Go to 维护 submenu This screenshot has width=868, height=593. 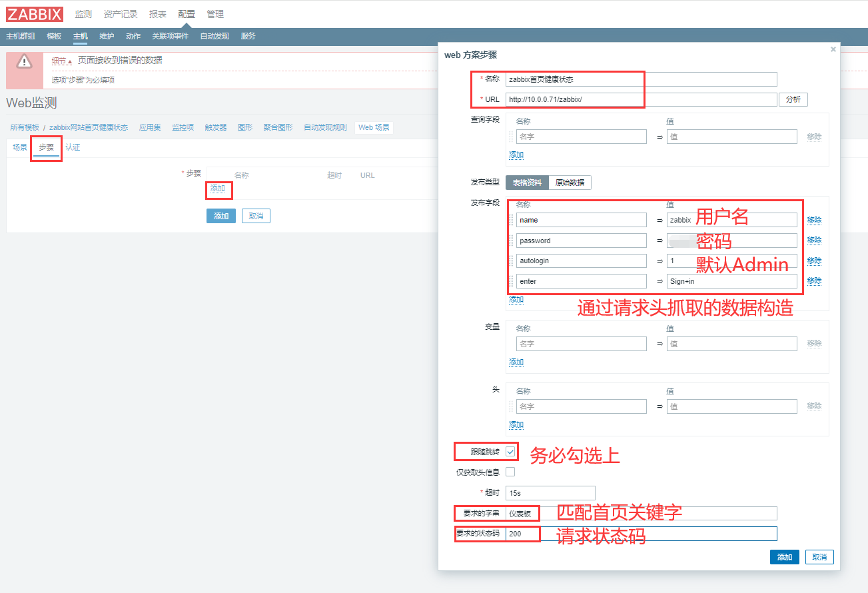pos(106,36)
